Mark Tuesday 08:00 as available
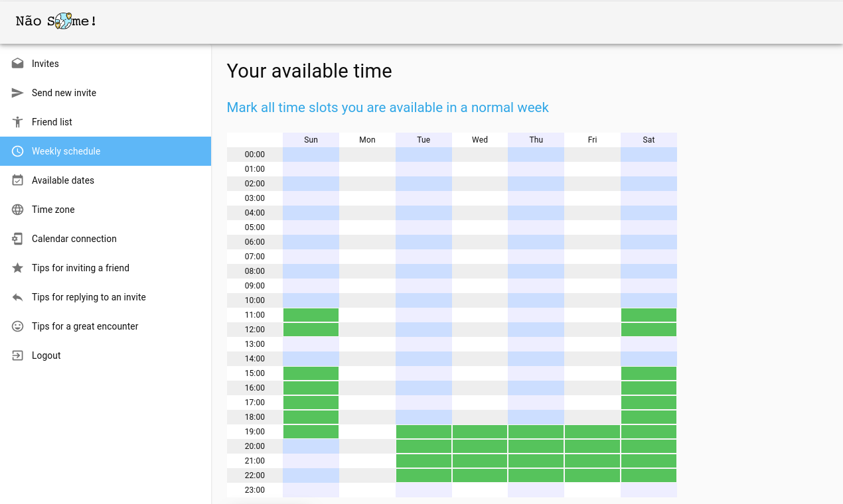The image size is (843, 504). coord(423,271)
